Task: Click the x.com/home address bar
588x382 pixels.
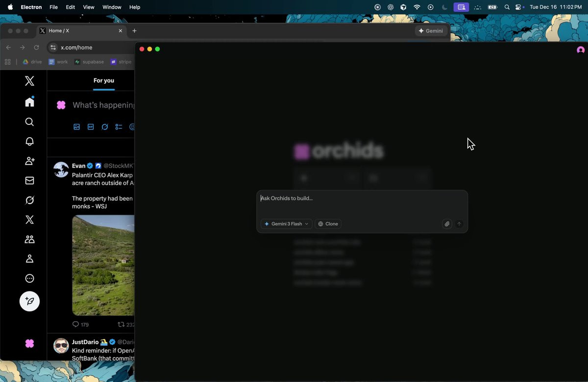Action: [91, 48]
